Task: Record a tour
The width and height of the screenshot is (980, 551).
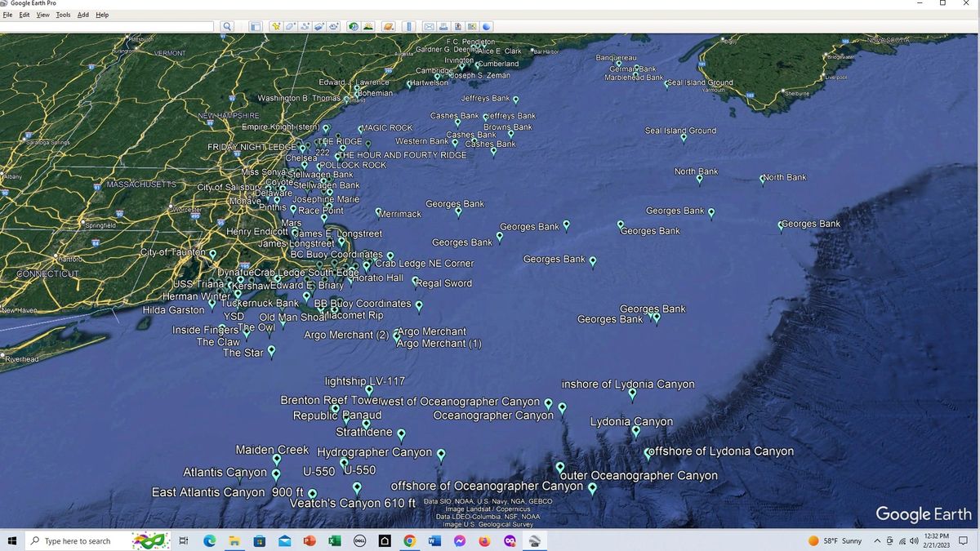Action: 334,26
